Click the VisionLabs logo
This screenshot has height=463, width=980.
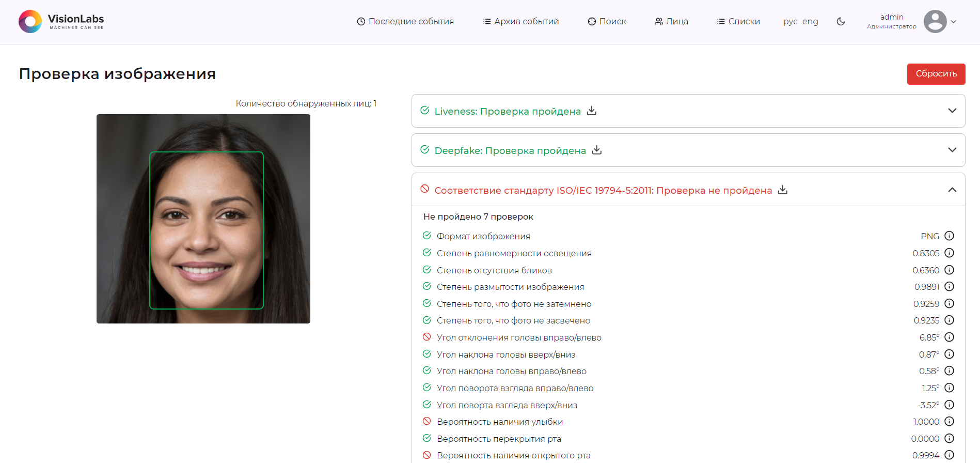coord(61,21)
